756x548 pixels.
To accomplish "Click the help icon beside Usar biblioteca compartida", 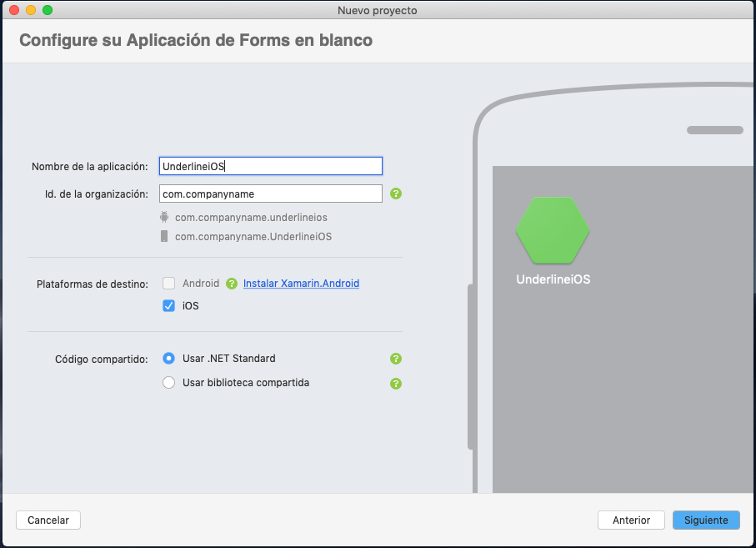I will click(396, 384).
